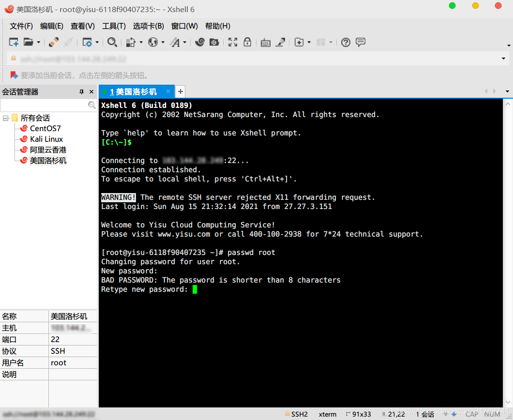Click the session manager search field
The height and width of the screenshot is (420, 513).
coord(44,105)
